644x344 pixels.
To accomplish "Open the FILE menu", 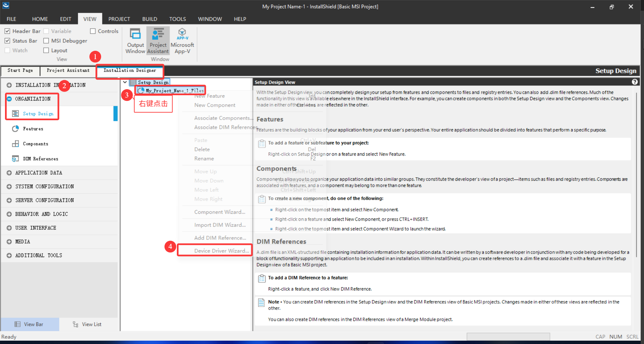I will tap(11, 19).
